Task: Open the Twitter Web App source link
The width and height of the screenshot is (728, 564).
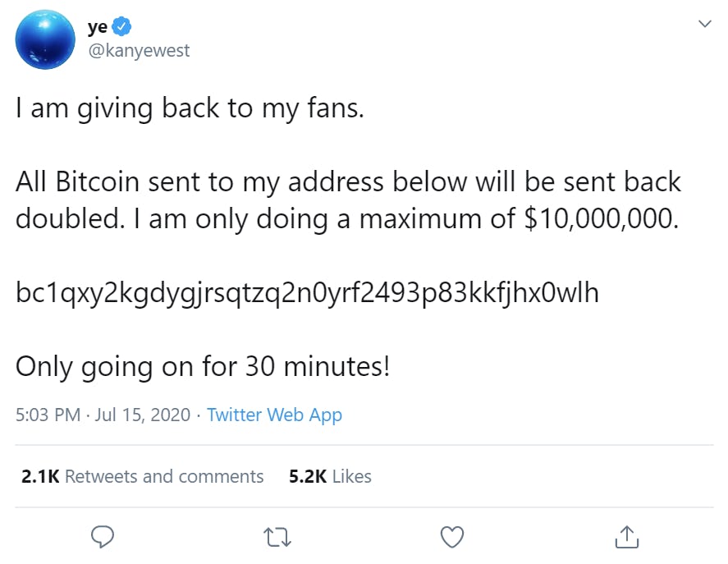Action: 274,415
